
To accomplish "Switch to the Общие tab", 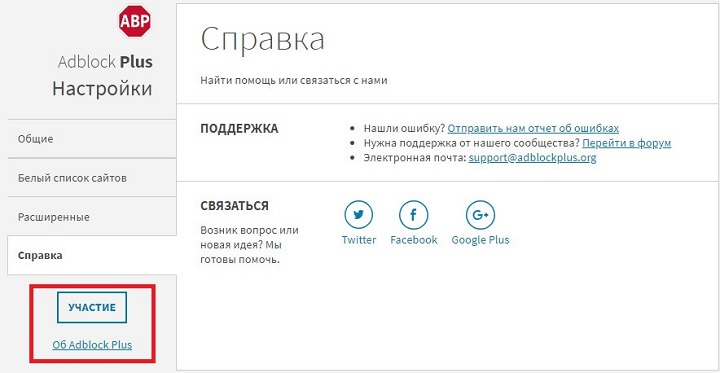I will pos(92,139).
